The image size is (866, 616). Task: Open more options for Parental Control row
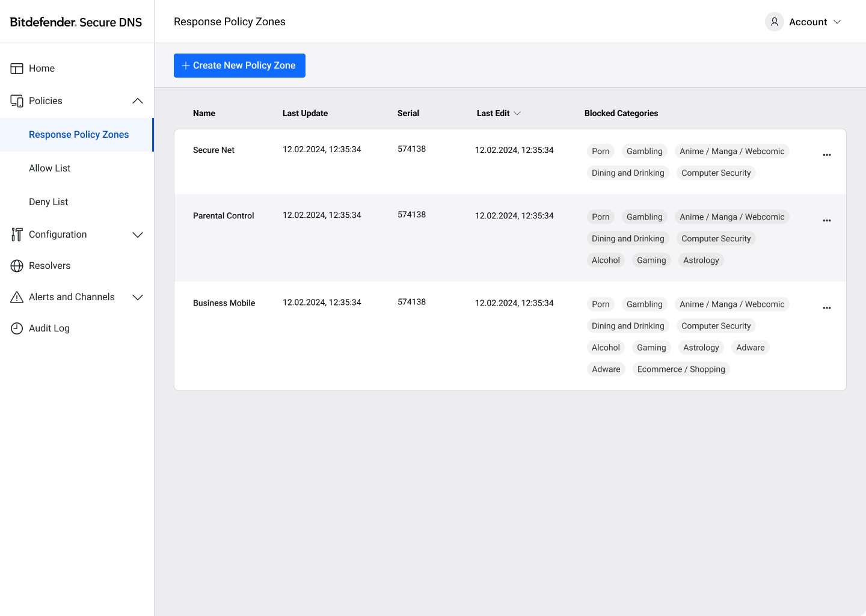pyautogui.click(x=827, y=221)
